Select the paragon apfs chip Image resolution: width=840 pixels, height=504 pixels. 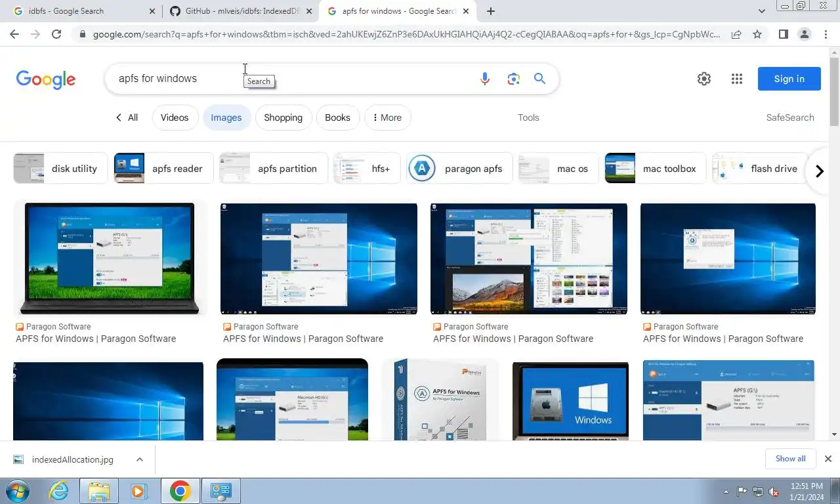point(459,169)
